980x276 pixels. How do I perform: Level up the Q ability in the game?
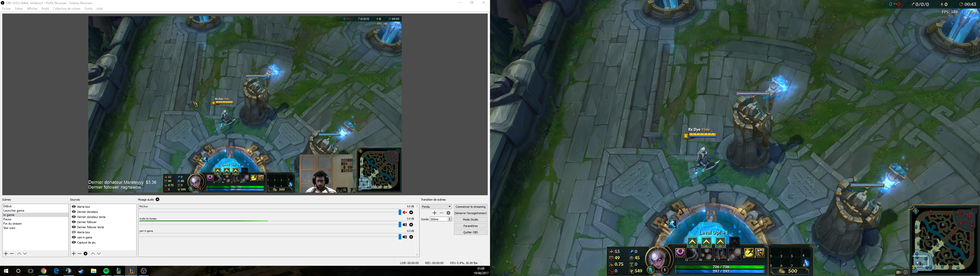tap(692, 242)
